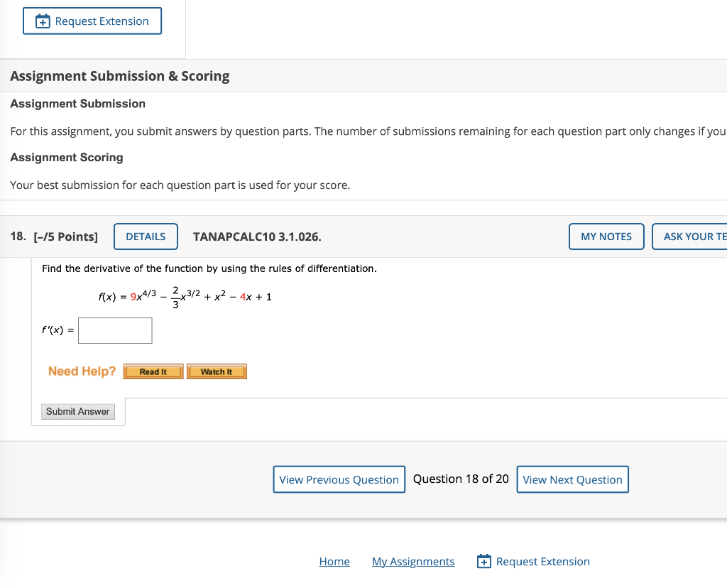Image resolution: width=727 pixels, height=588 pixels.
Task: Click the TANAPCALC10 3.1.026 assignment code
Action: (x=256, y=236)
